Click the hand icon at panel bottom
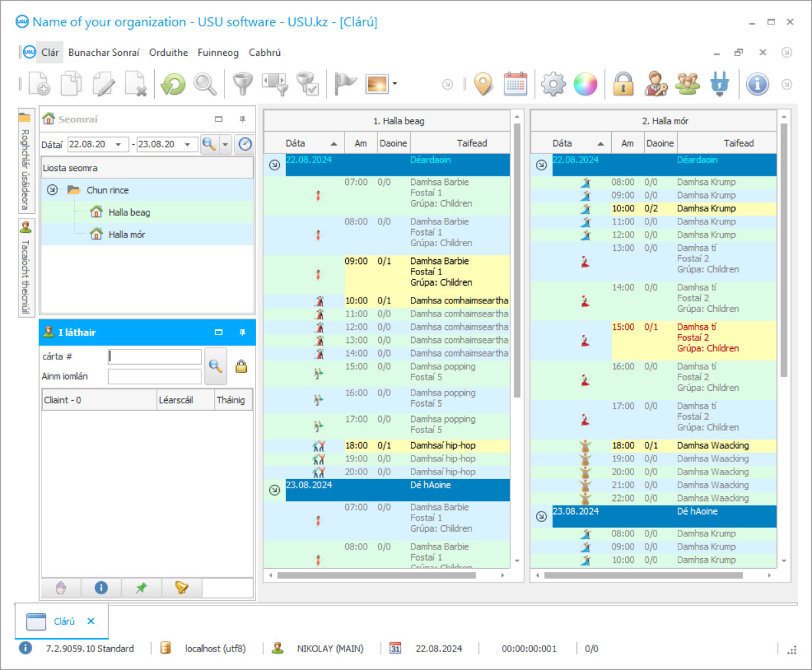812x670 pixels. point(61,588)
